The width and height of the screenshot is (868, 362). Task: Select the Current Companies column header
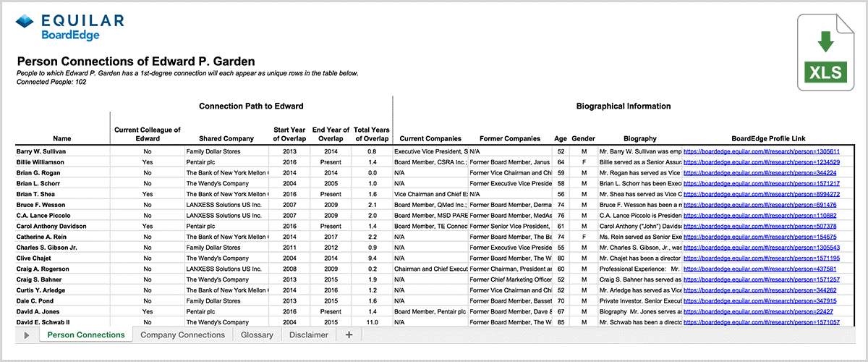coord(430,139)
